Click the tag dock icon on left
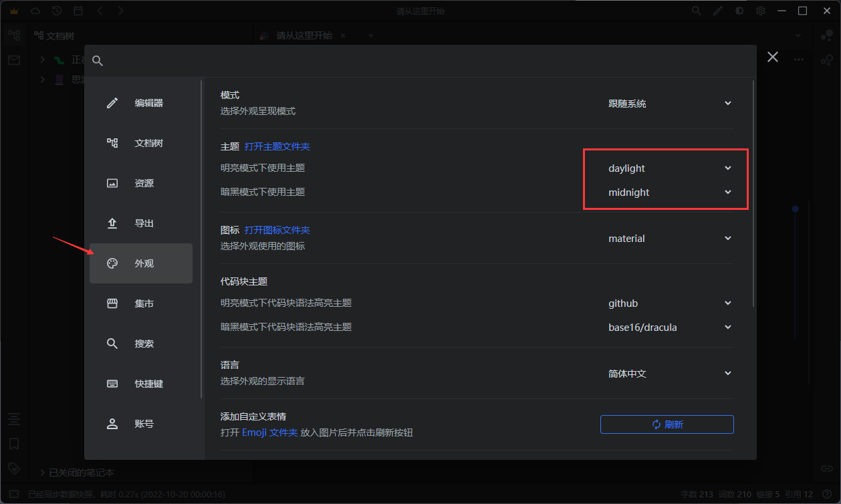 (14, 468)
